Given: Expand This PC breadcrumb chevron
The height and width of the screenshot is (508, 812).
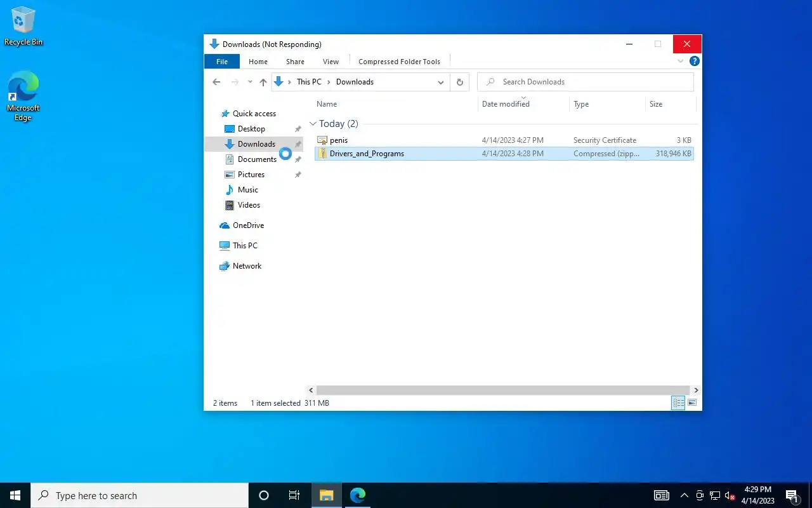Looking at the screenshot, I should tap(329, 82).
